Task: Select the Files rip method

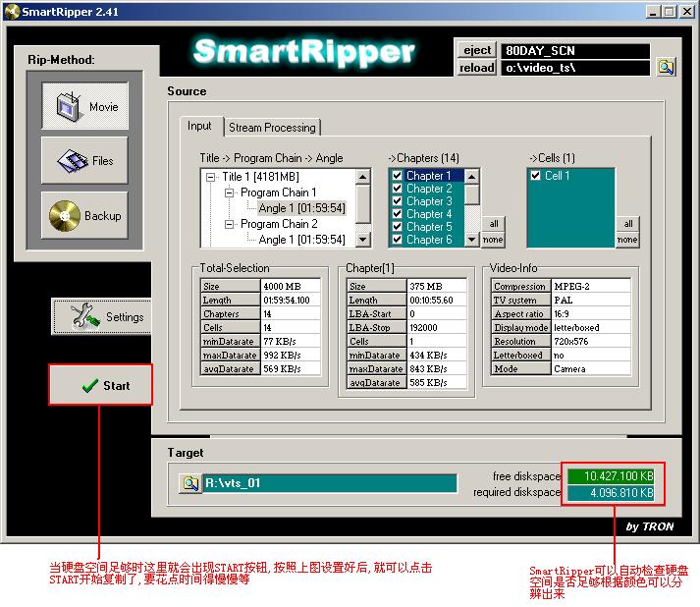Action: pos(84,160)
